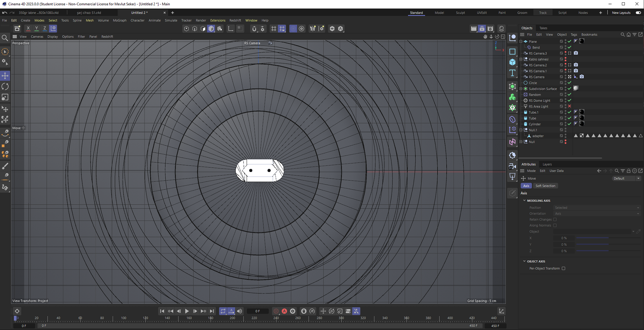Image resolution: width=644 pixels, height=330 pixels.
Task: Toggle the New Layouts switch
Action: 638,13
